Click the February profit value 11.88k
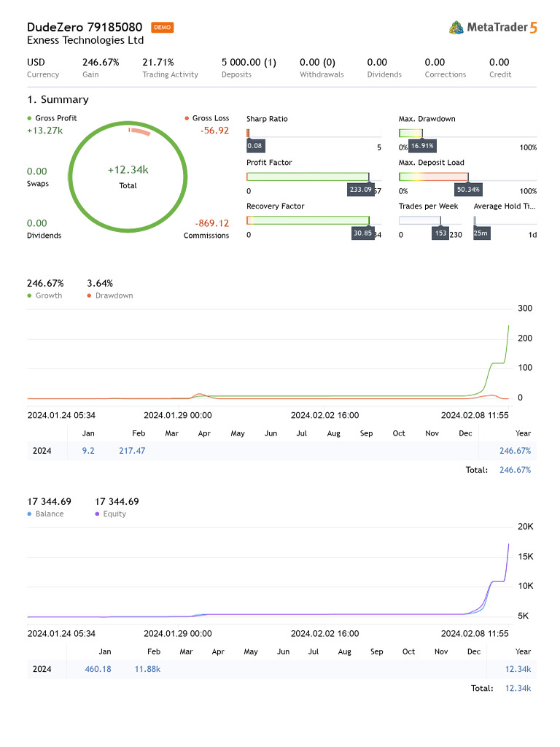 [147, 669]
